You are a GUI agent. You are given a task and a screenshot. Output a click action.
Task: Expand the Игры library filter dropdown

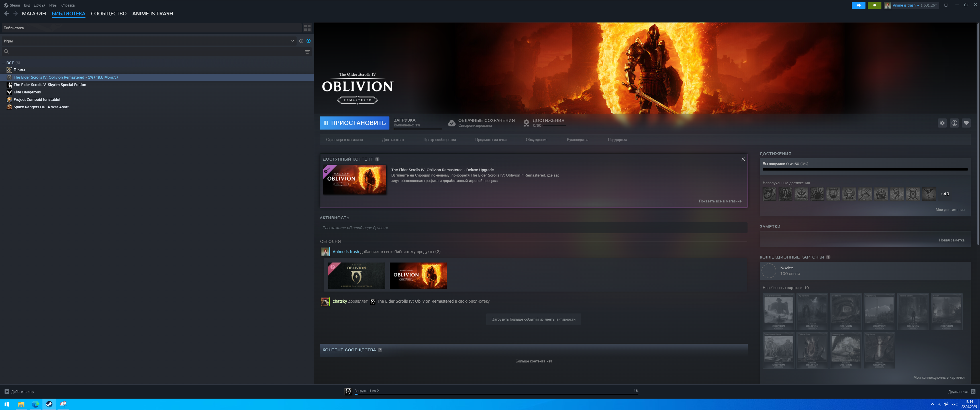tap(292, 41)
